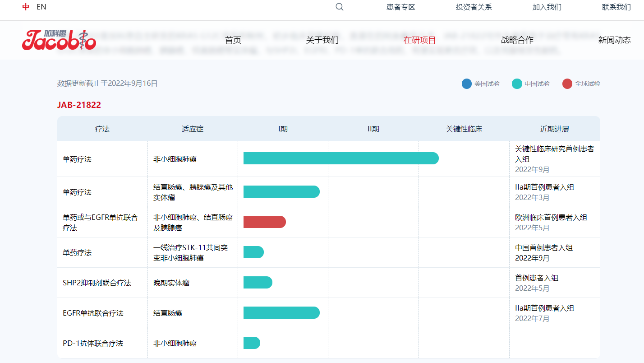Open 战略合作 navigation item
The width and height of the screenshot is (644, 363).
click(517, 40)
